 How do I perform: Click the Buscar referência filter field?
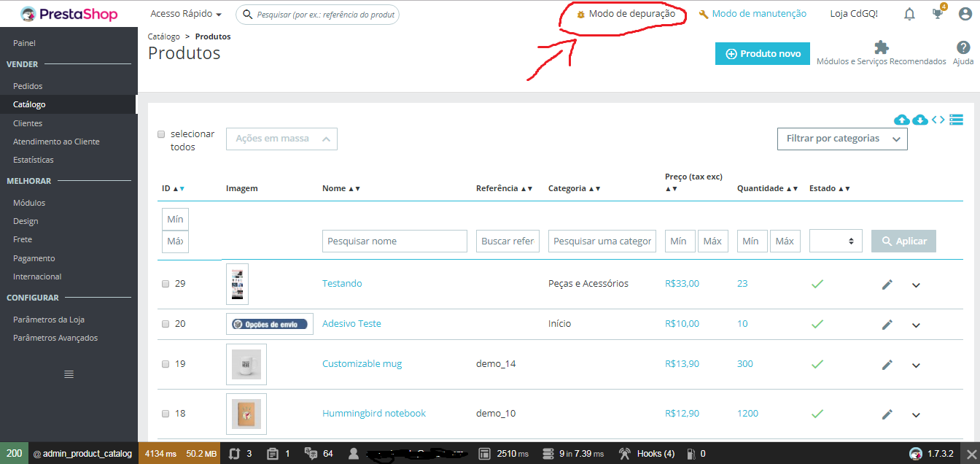[x=507, y=241]
